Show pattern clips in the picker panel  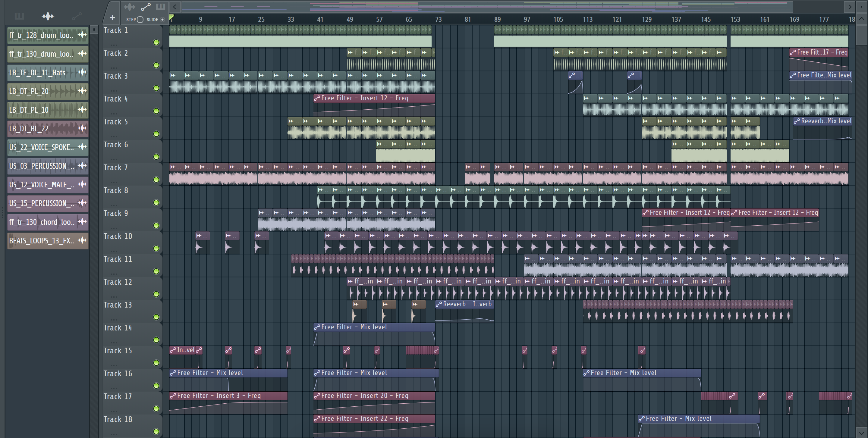pyautogui.click(x=19, y=16)
